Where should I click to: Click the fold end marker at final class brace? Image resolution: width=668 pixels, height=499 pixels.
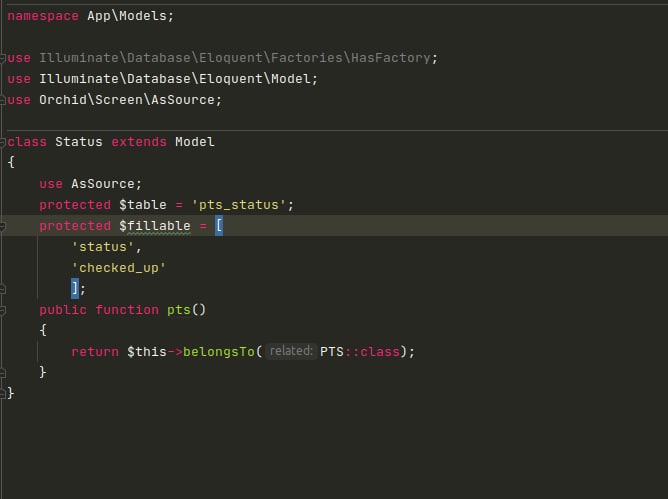click(2, 393)
